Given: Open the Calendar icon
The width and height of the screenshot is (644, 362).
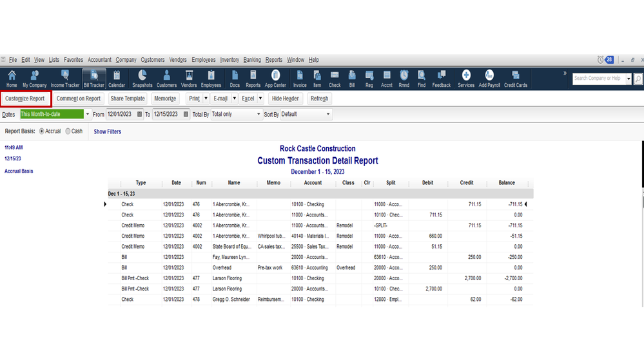Looking at the screenshot, I should tap(117, 79).
